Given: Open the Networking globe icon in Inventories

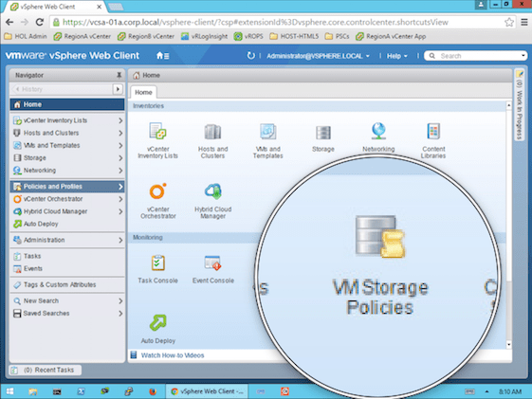Looking at the screenshot, I should tap(378, 131).
